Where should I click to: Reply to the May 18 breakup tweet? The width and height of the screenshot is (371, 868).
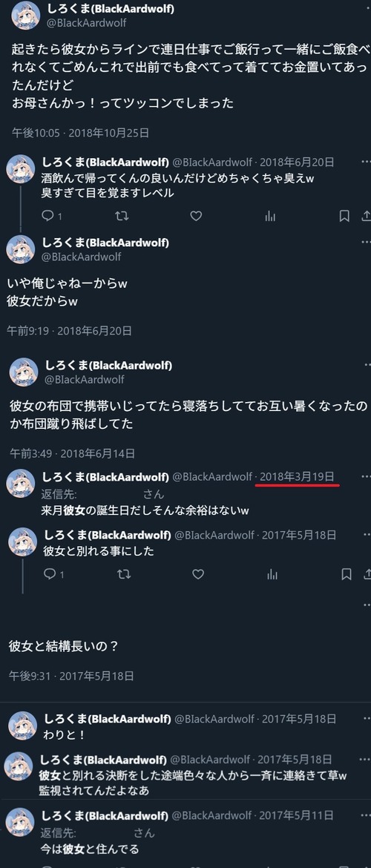(51, 575)
